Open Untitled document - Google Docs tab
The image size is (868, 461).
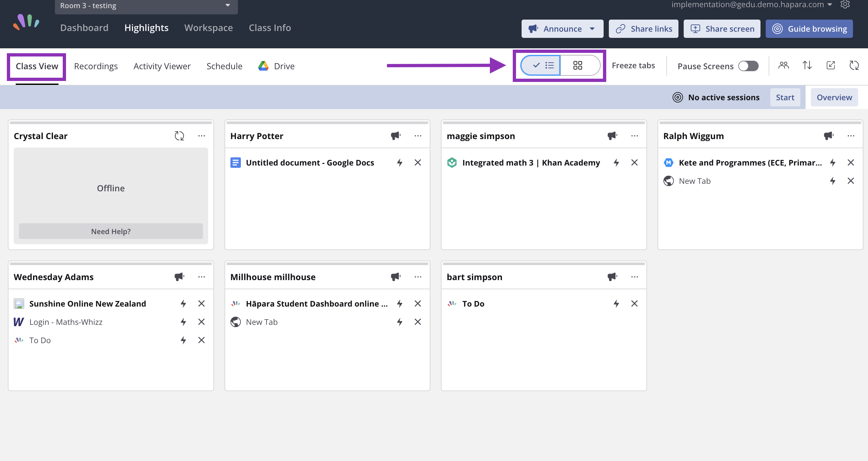point(310,163)
